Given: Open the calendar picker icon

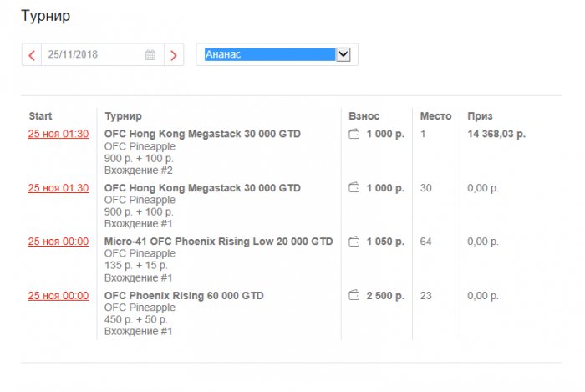Looking at the screenshot, I should click(x=150, y=55).
